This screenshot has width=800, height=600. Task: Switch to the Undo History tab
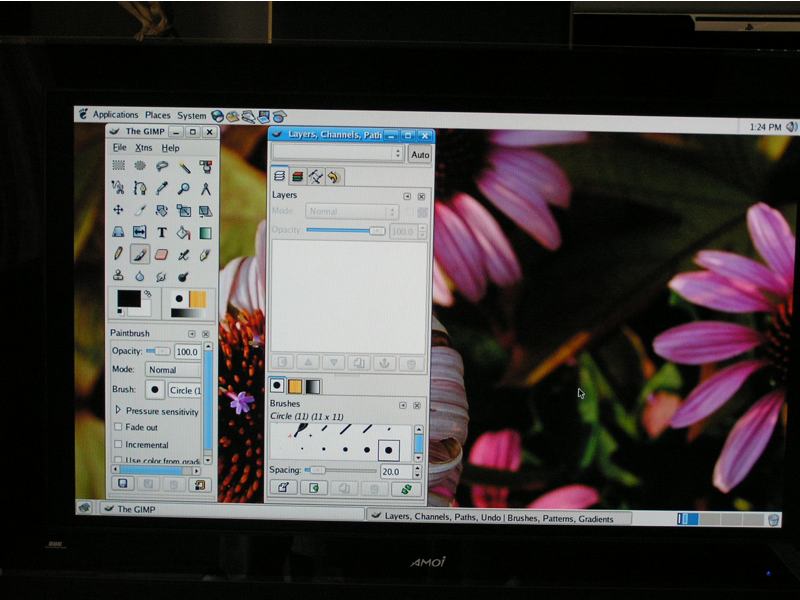coord(334,177)
